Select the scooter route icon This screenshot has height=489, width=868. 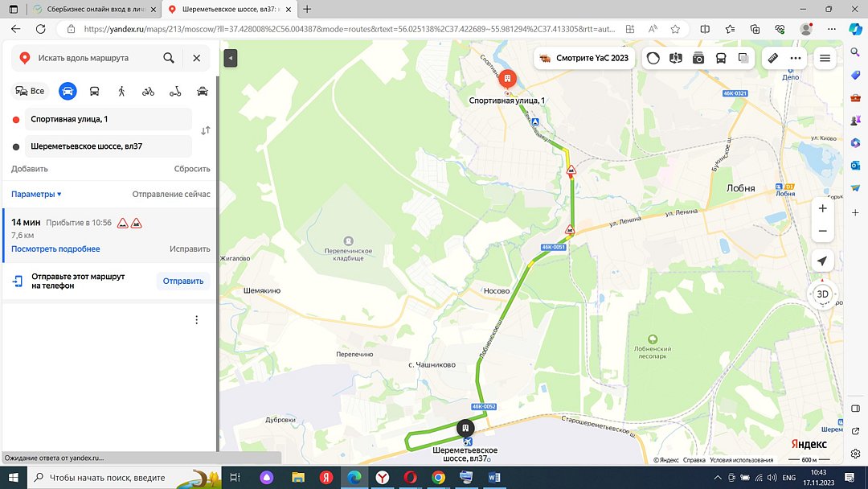tap(175, 92)
